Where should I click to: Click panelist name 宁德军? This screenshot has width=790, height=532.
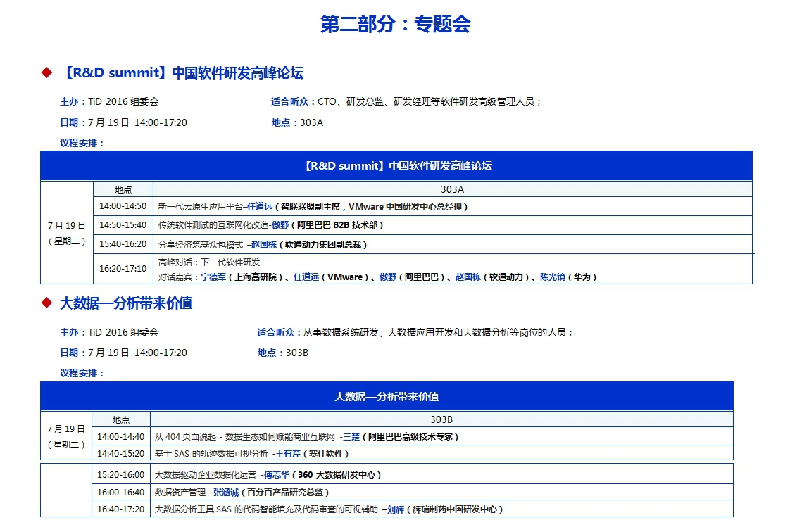click(214, 277)
